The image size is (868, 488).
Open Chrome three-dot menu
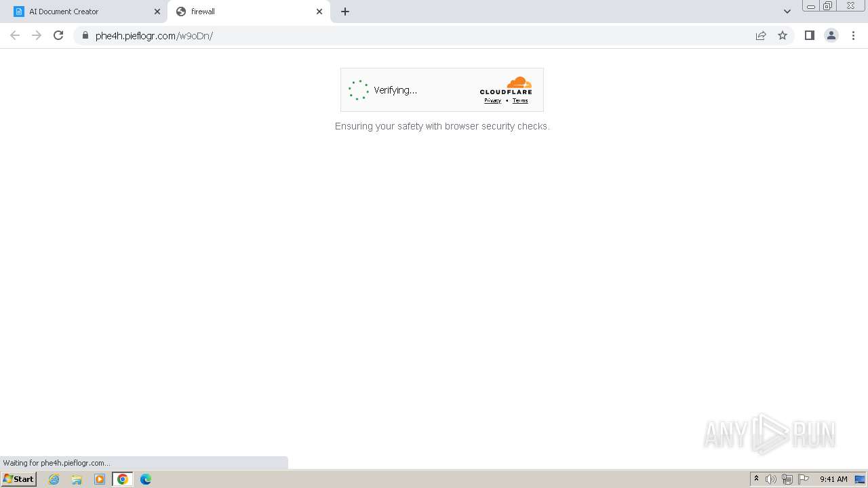point(853,35)
